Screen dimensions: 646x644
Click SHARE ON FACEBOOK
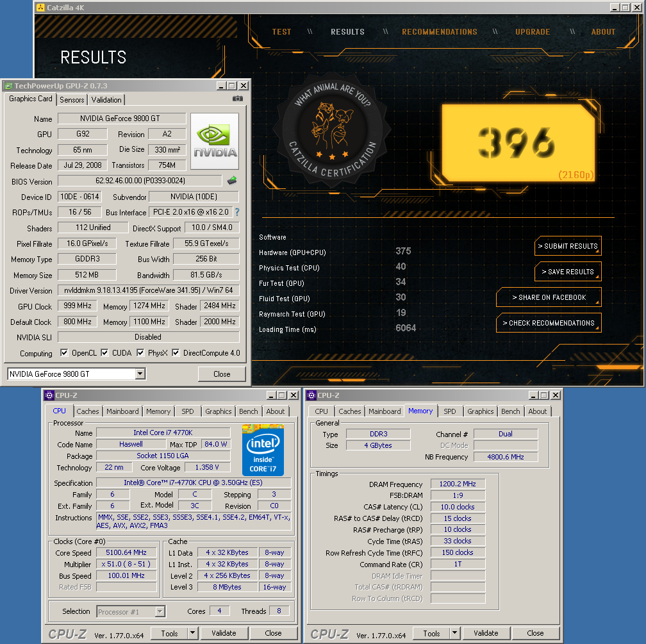click(x=549, y=297)
